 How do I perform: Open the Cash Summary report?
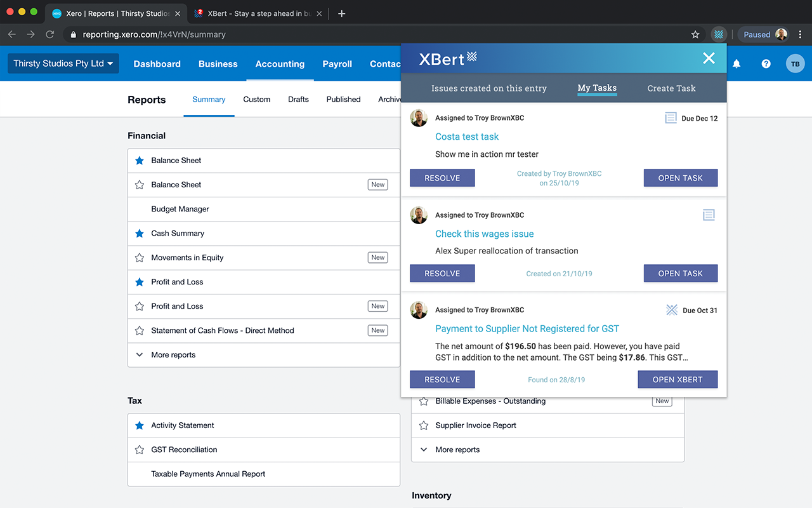[178, 234]
